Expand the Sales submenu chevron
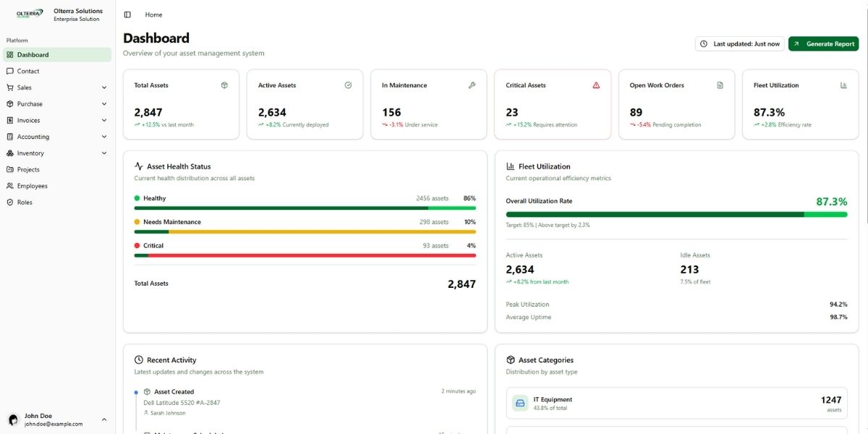868x434 pixels. click(104, 88)
